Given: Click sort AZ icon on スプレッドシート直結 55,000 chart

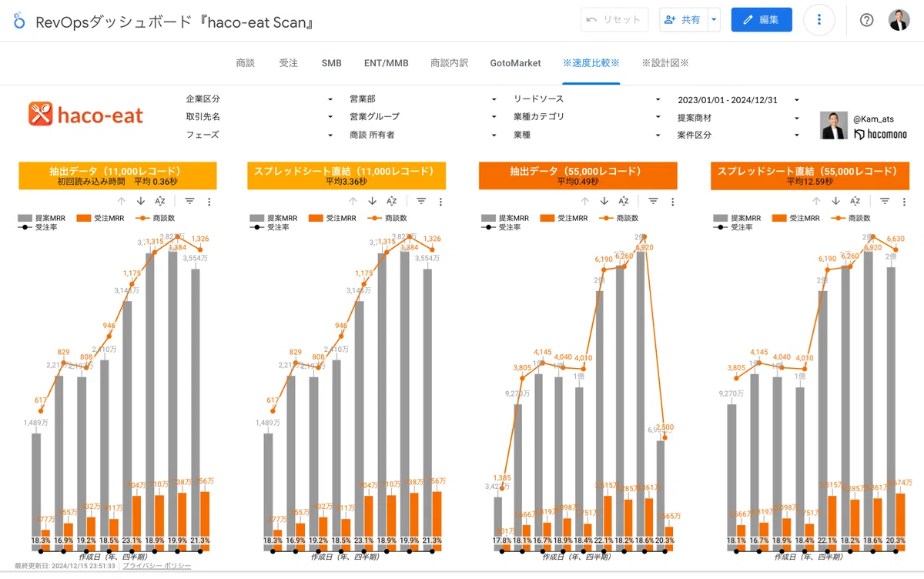Looking at the screenshot, I should 855,201.
